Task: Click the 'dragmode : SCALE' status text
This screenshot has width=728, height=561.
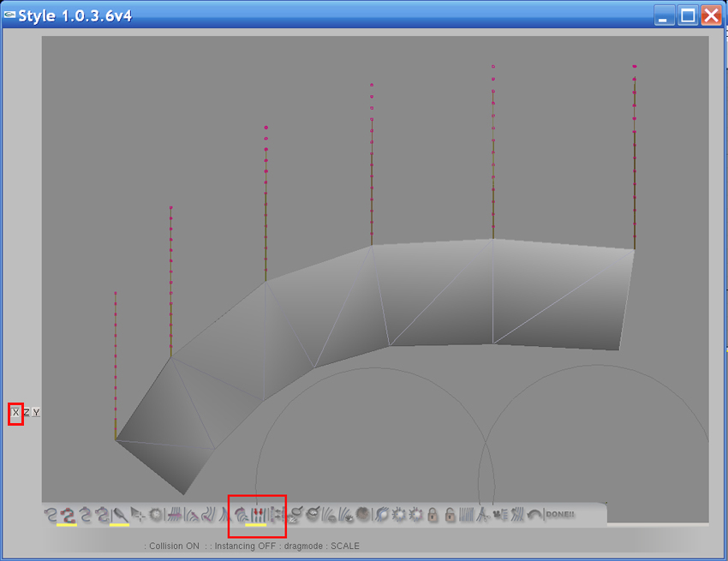Action: coord(321,546)
